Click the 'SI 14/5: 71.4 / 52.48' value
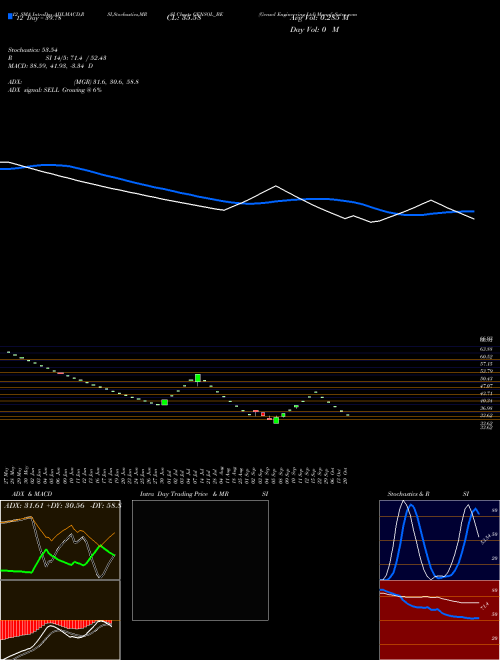The width and height of the screenshot is (500, 660). pos(76,58)
